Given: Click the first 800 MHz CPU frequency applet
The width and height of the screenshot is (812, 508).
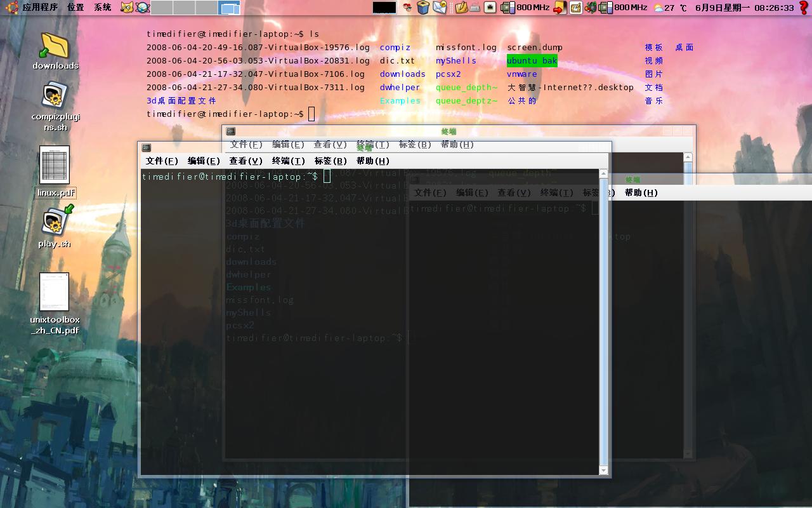Looking at the screenshot, I should pos(525,8).
